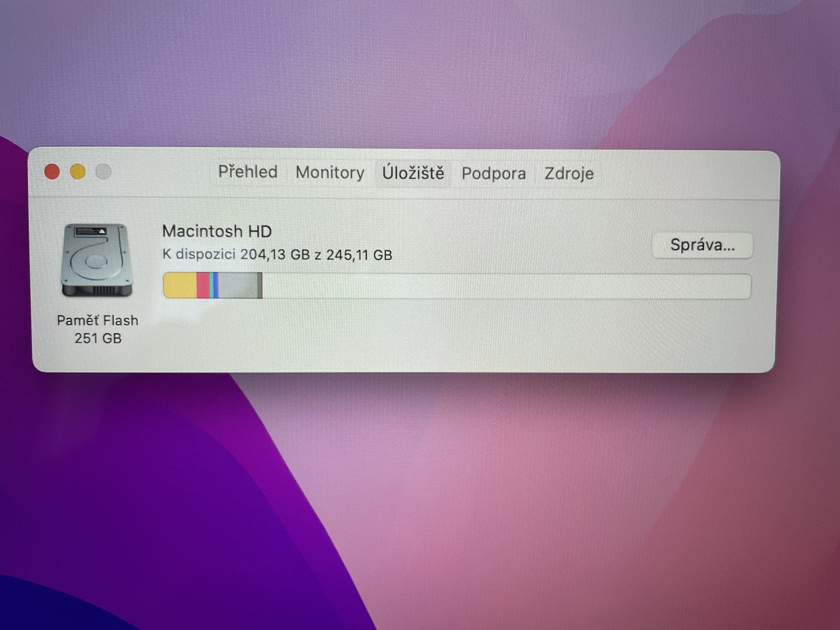Viewport: 840px width, 630px height.
Task: Minimize window using yellow button
Action: pyautogui.click(x=78, y=171)
